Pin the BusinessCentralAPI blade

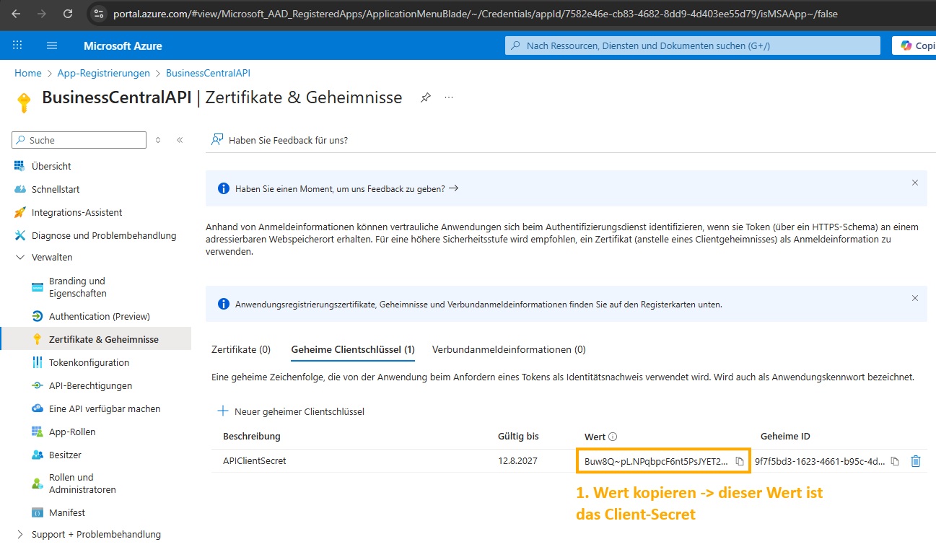426,97
